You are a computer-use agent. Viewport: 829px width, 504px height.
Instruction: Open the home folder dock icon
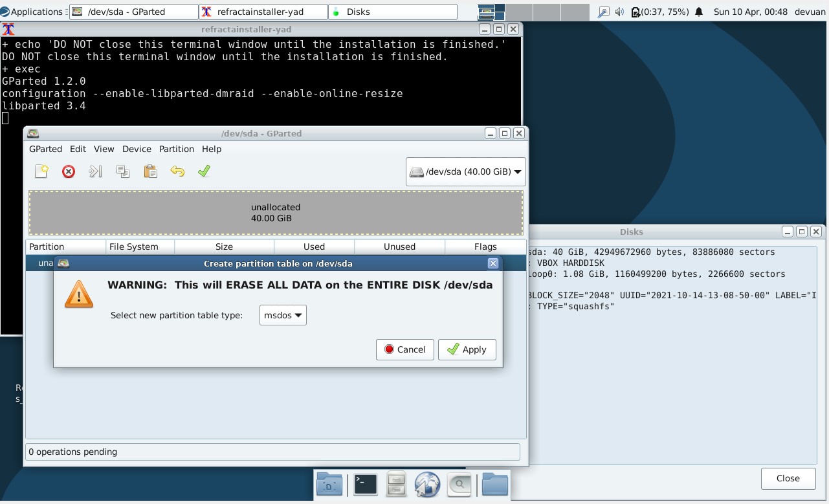coord(495,485)
